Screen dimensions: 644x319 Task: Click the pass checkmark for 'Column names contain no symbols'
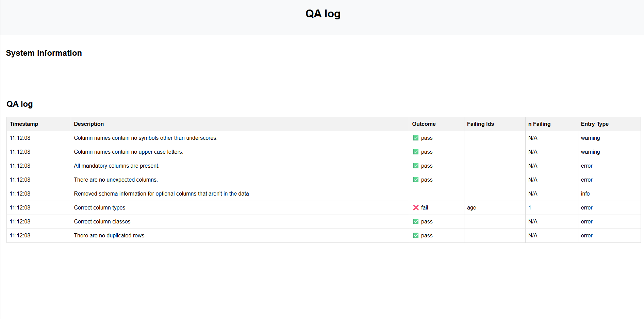pos(416,138)
